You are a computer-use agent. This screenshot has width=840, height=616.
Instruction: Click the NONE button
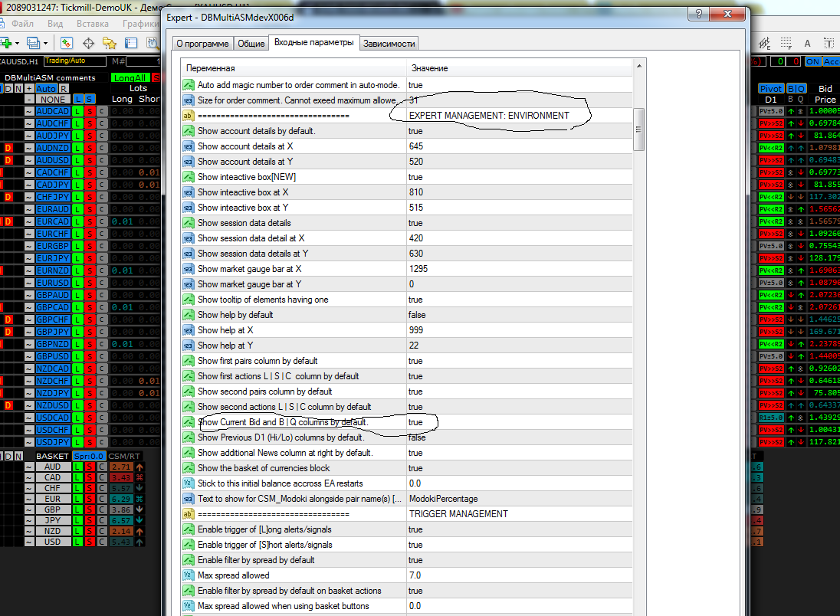point(53,99)
